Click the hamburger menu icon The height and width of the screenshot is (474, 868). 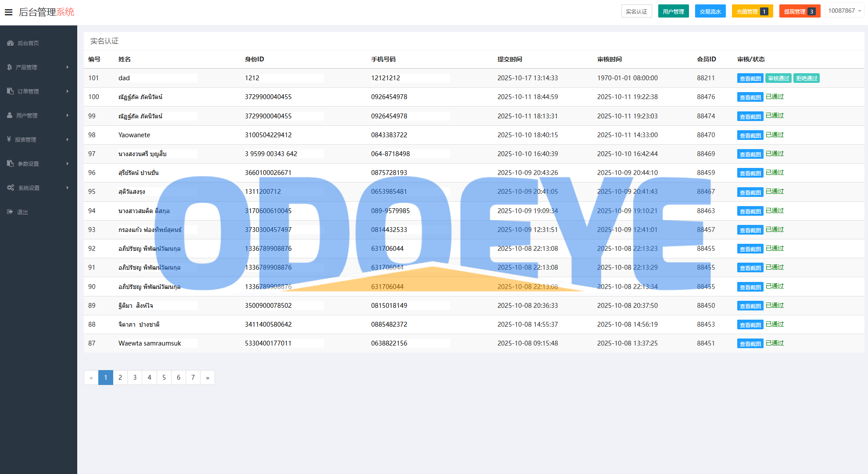pos(8,12)
